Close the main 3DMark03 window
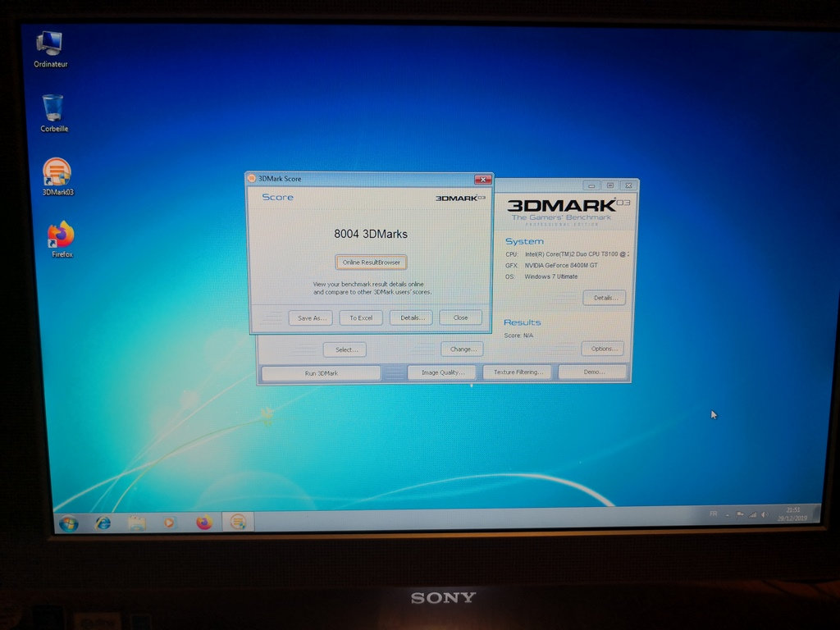Image resolution: width=840 pixels, height=630 pixels. point(628,185)
